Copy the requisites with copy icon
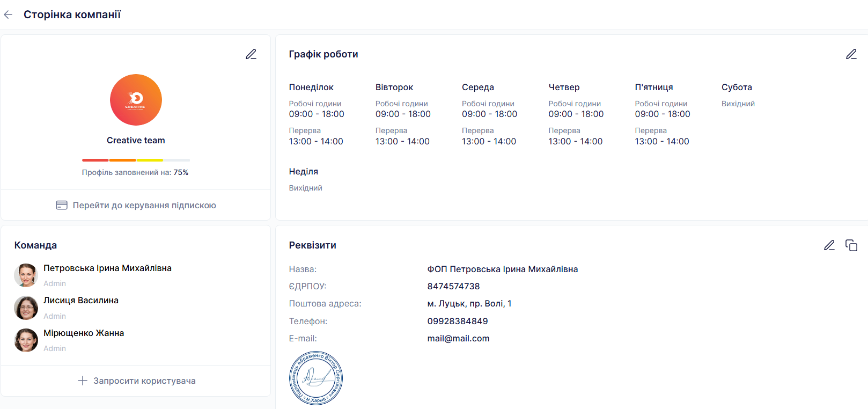This screenshot has height=409, width=868. [851, 245]
